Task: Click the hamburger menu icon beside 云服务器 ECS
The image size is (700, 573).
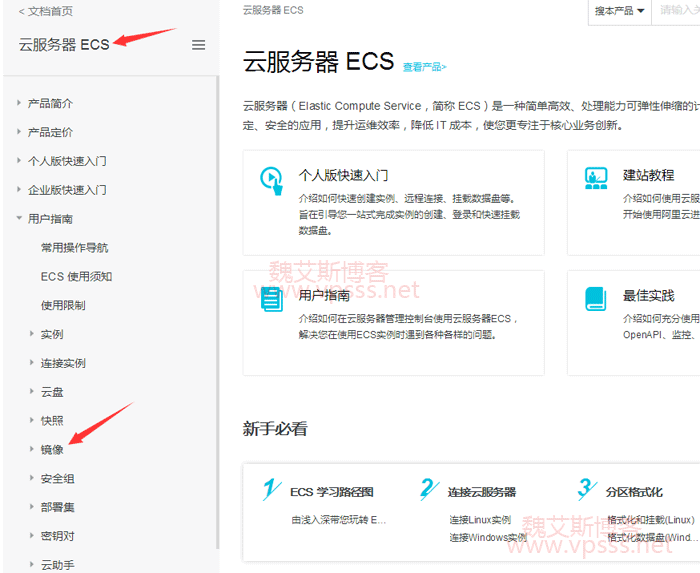Action: click(198, 45)
